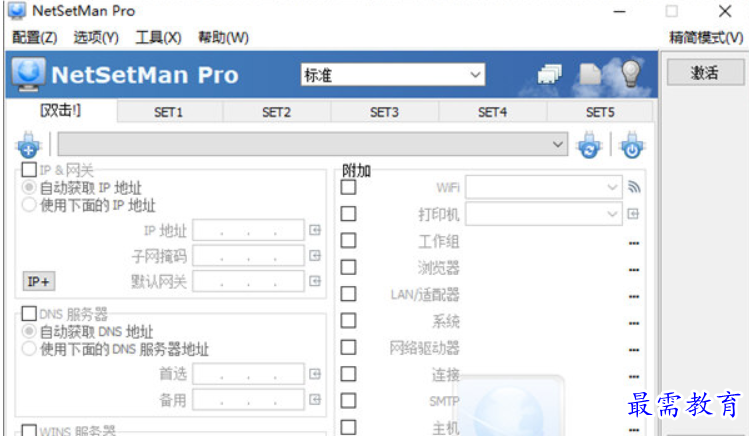Click the IP+ button
749x436 pixels.
(39, 281)
